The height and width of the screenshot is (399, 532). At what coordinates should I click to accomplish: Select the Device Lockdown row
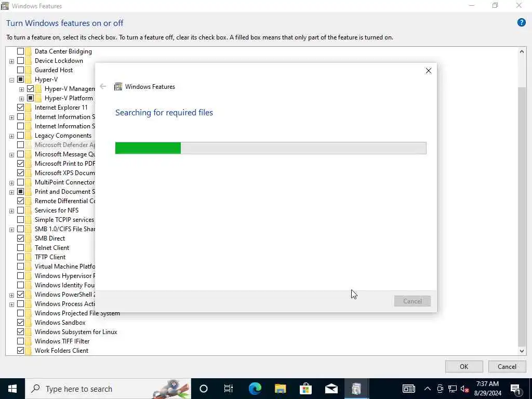point(59,61)
